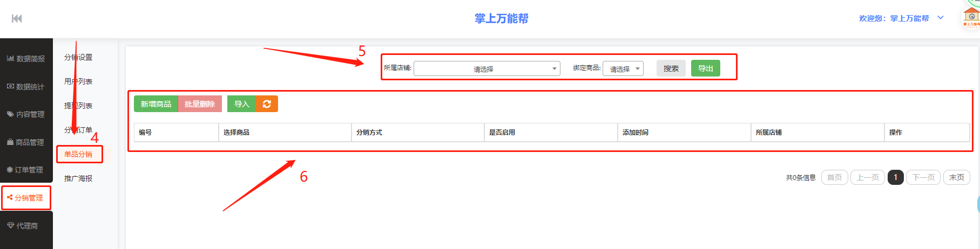Open 数据统计 in the sidebar

26,87
